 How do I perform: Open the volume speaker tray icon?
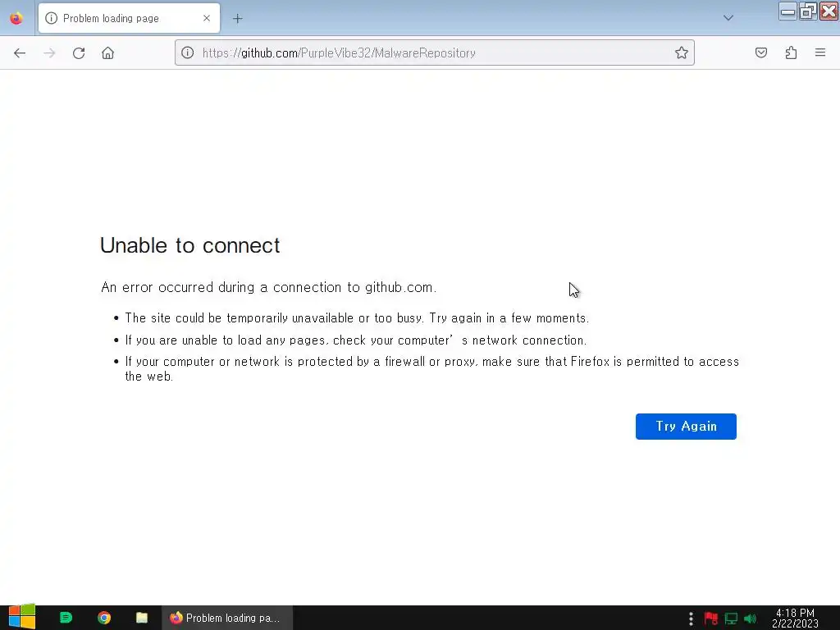pos(750,619)
